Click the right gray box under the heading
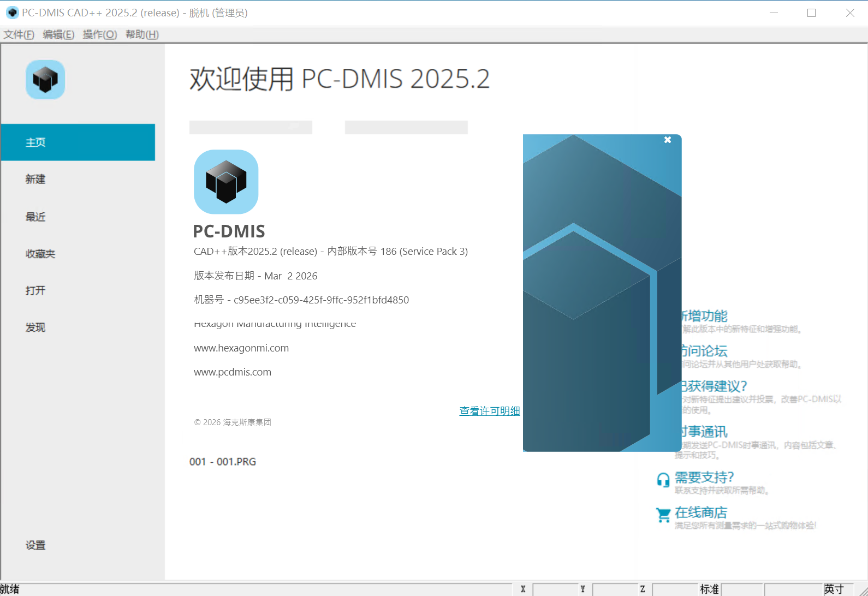Viewport: 868px width, 596px height. pyautogui.click(x=406, y=127)
